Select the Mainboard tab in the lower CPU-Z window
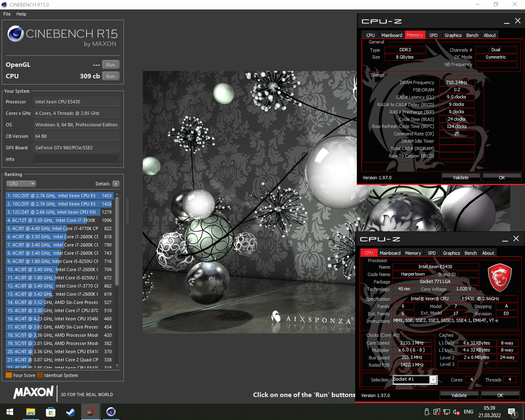Viewport: 525px width, 420px height. coord(390,253)
